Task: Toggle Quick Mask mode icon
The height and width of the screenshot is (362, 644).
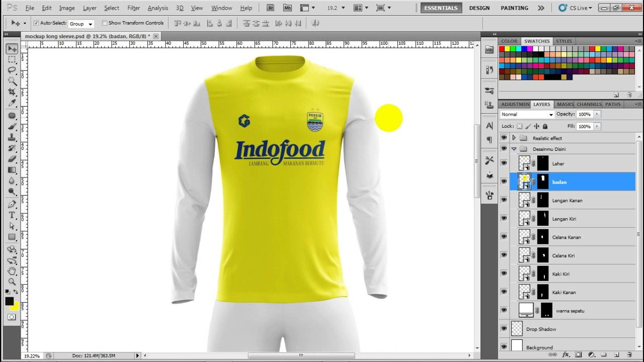Action: click(x=12, y=317)
